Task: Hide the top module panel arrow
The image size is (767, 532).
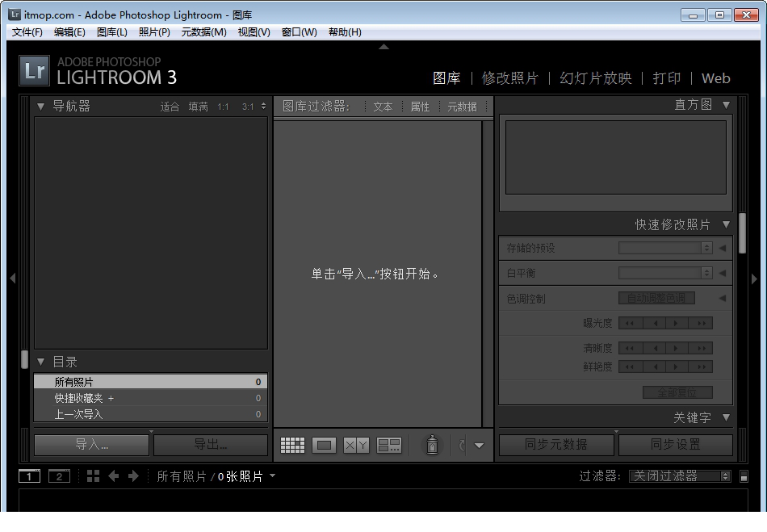Action: click(384, 47)
